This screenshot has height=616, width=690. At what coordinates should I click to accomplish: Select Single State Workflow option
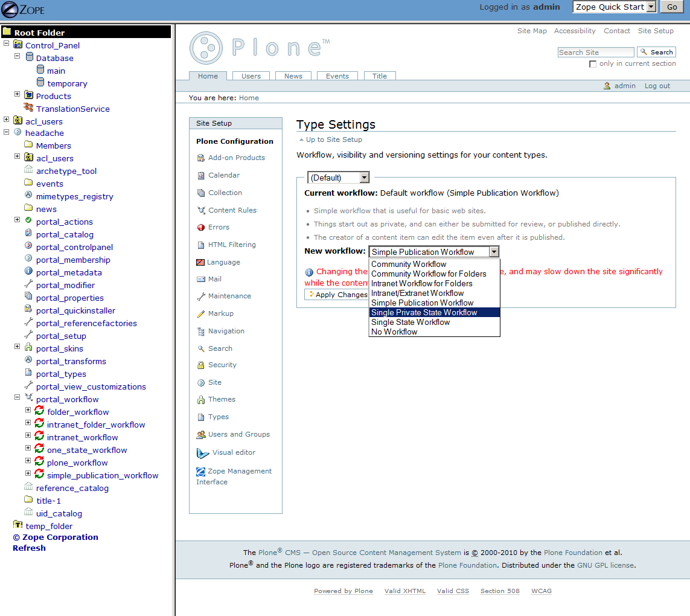click(x=434, y=322)
